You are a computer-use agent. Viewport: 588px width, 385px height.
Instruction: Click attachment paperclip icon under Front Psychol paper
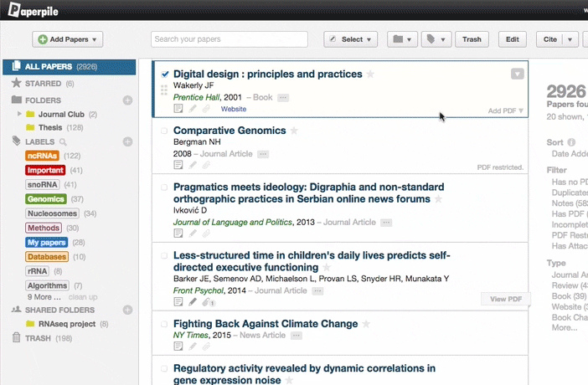point(207,301)
